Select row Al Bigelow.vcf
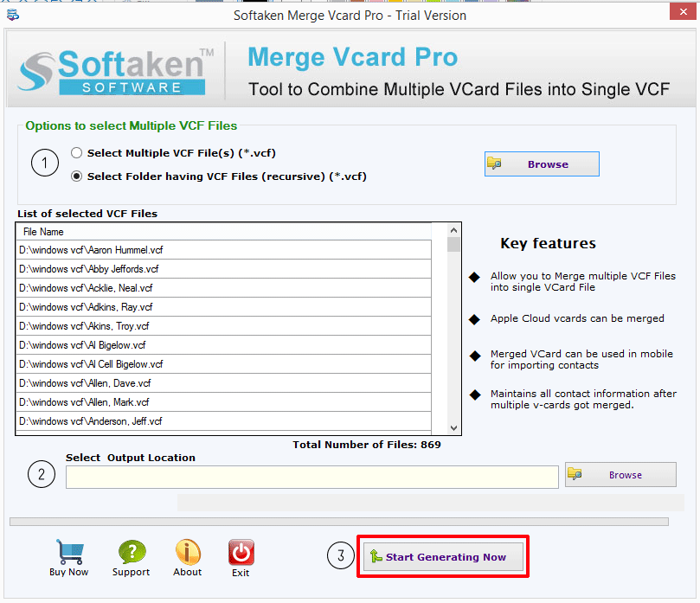700x603 pixels. pyautogui.click(x=223, y=345)
